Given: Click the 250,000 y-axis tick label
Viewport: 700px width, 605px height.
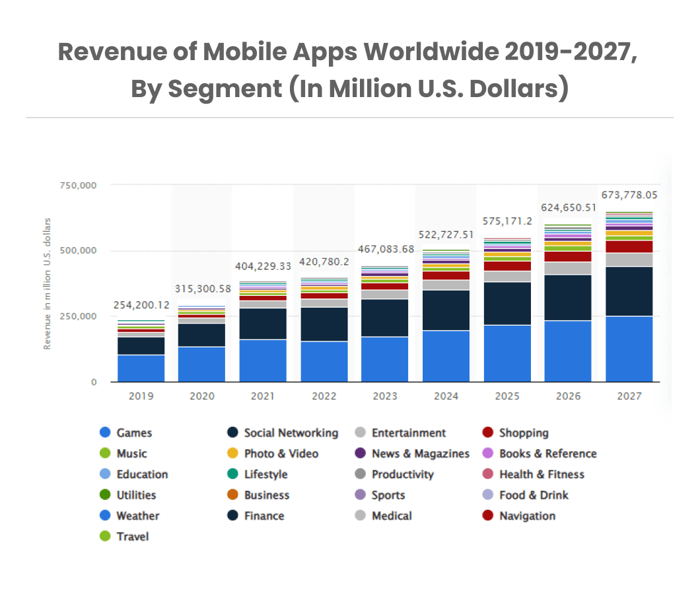Looking at the screenshot, I should [78, 316].
